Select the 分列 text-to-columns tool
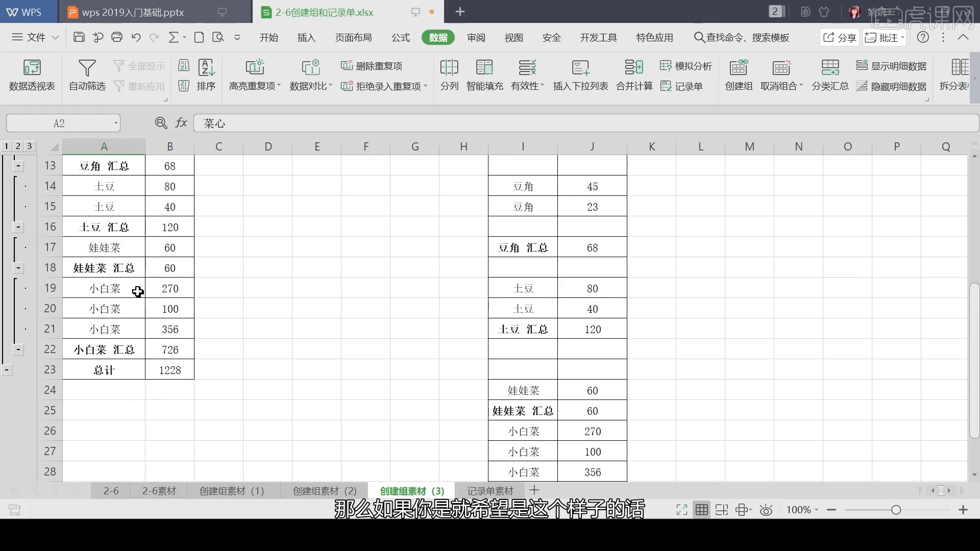 449,75
